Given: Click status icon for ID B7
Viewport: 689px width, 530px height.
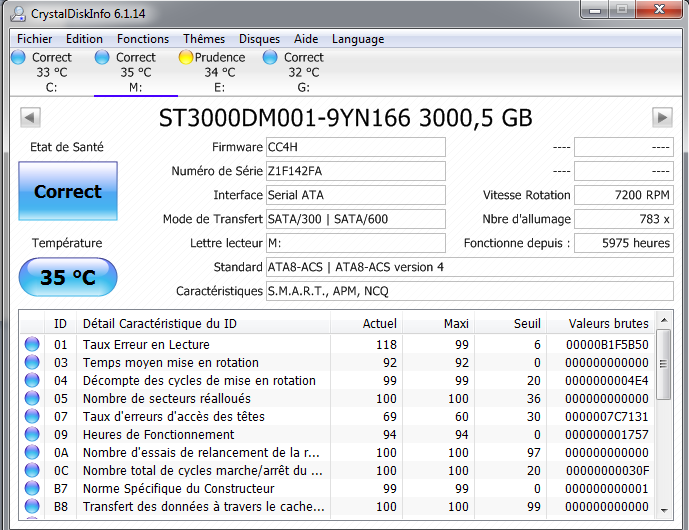Looking at the screenshot, I should (32, 488).
